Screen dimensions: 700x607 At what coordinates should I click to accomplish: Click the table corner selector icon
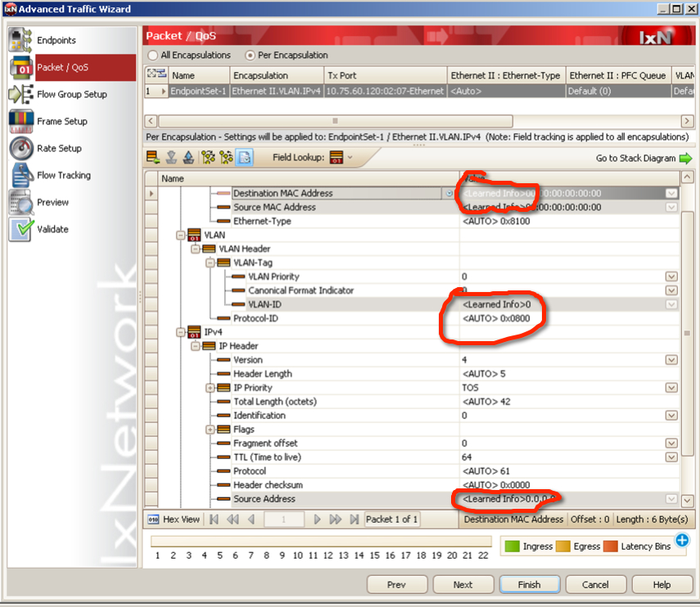click(x=156, y=74)
